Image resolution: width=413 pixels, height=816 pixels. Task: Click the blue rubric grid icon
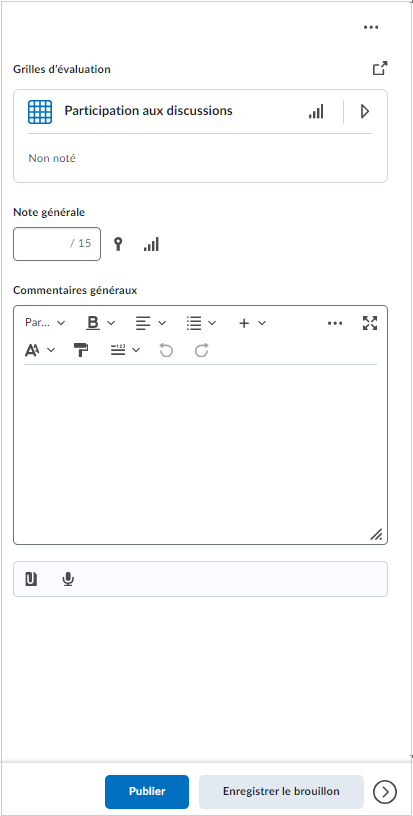click(40, 111)
